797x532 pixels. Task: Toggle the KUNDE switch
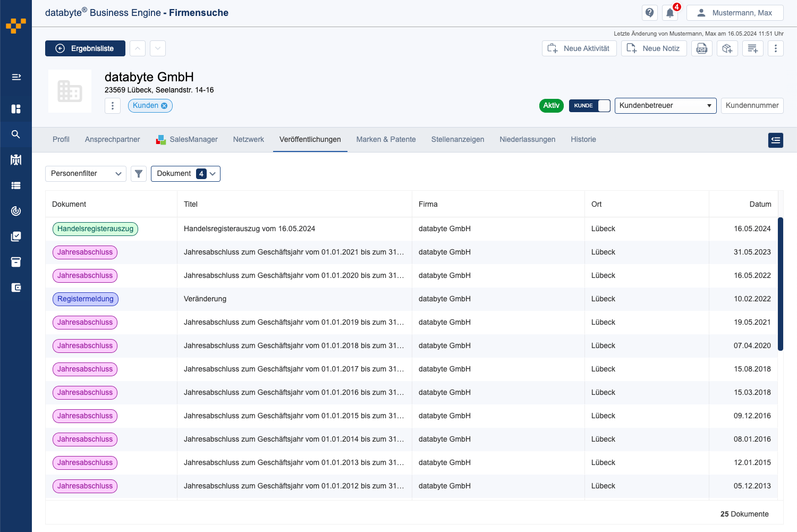pyautogui.click(x=589, y=106)
